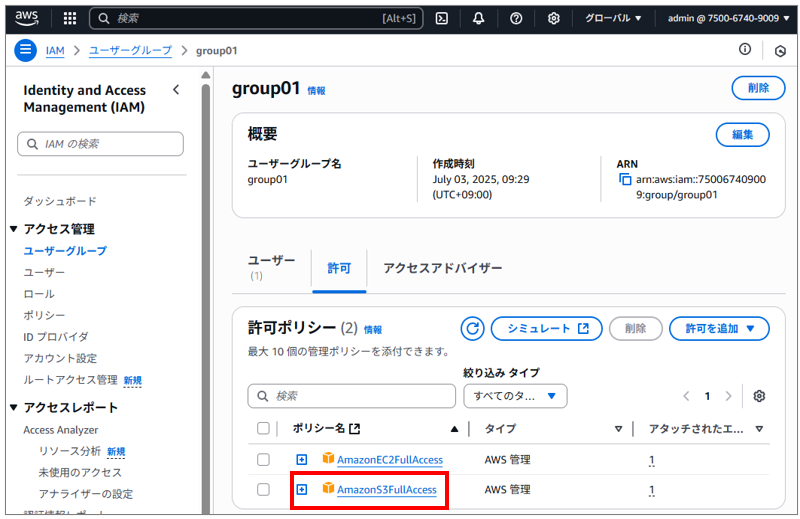Focus the top AWS 検索 search field
The width and height of the screenshot is (800, 519).
pos(256,18)
